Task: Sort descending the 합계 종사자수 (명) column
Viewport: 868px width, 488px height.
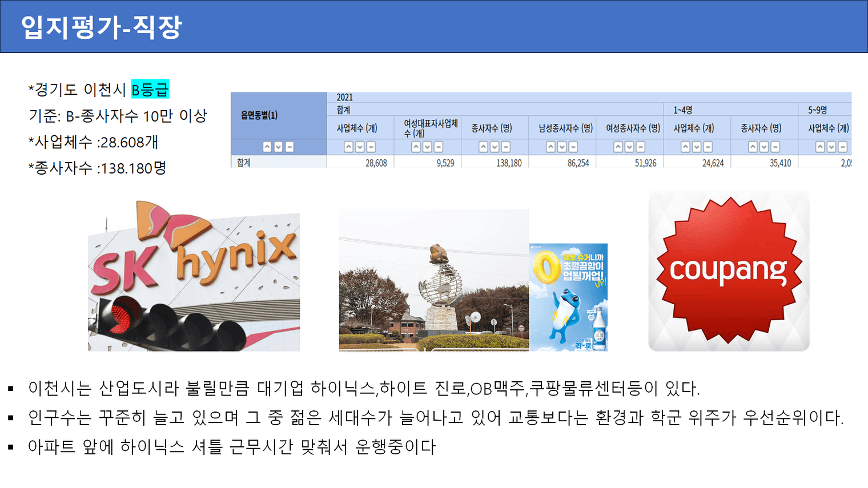Action: (495, 147)
